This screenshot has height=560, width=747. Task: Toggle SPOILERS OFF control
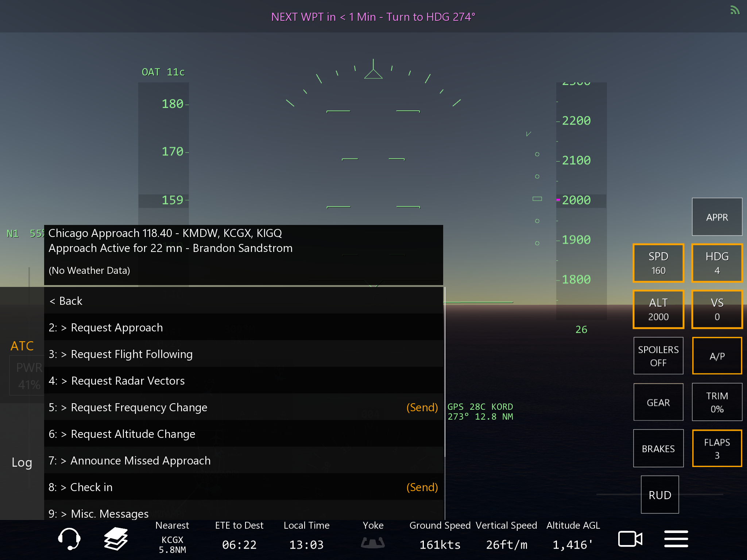[658, 356]
